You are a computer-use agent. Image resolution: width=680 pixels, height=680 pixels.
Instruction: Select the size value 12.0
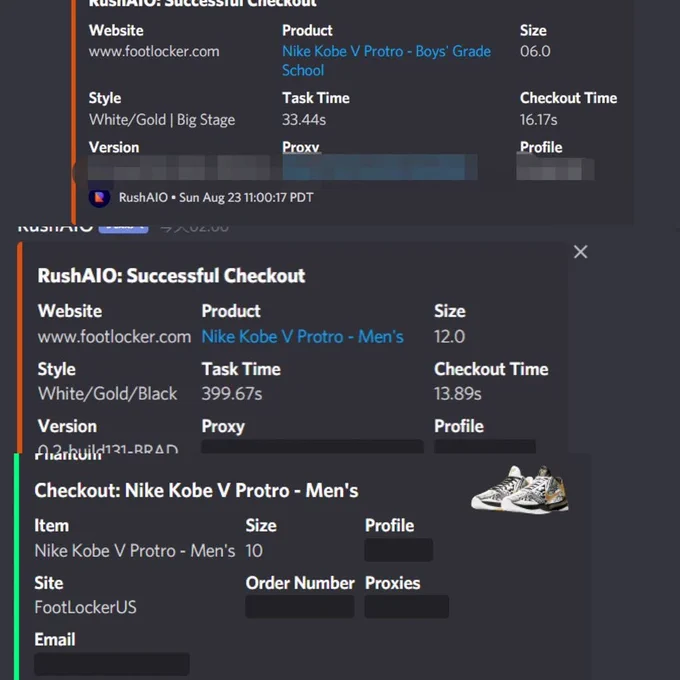449,337
